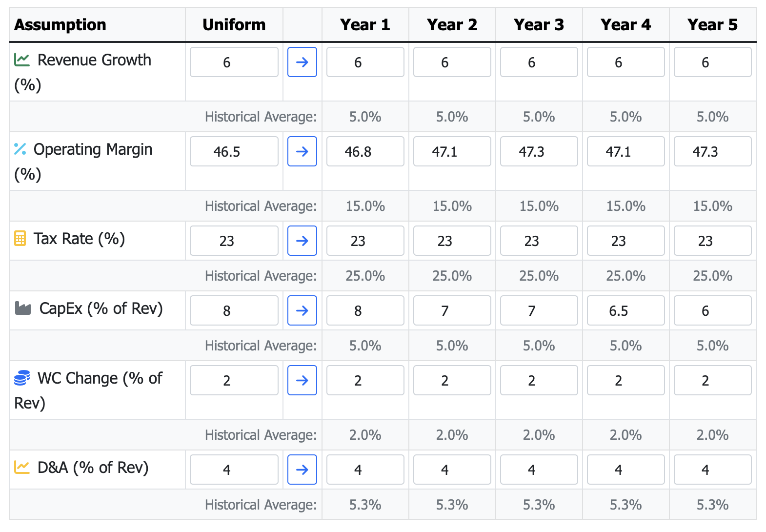Viewport: 766px width, 532px height.
Task: Edit Year 4 CapEx value 6.5
Action: click(626, 310)
